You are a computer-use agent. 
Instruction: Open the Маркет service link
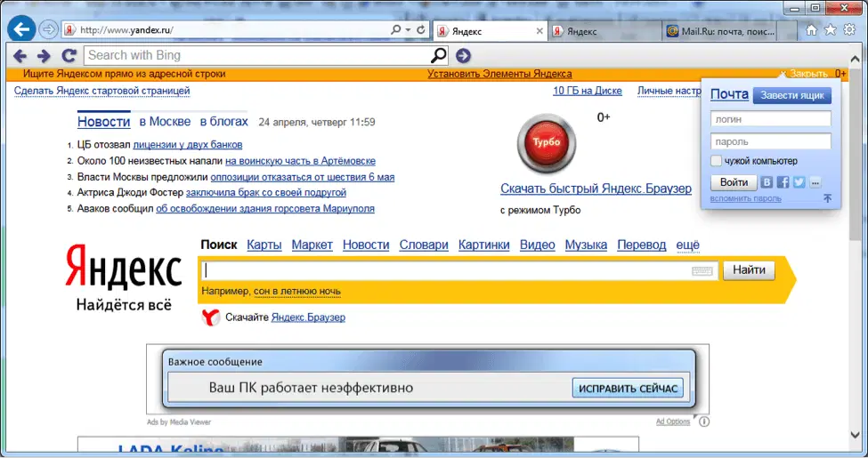click(x=312, y=245)
